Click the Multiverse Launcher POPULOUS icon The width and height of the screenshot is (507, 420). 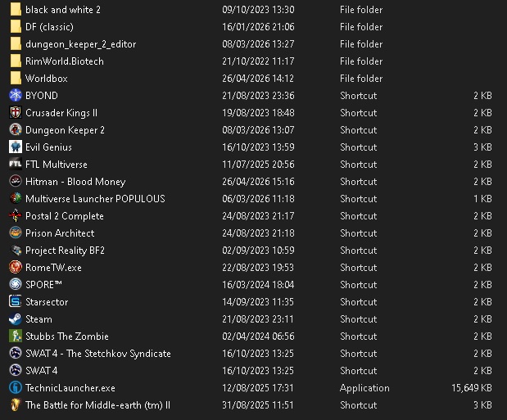click(x=16, y=198)
